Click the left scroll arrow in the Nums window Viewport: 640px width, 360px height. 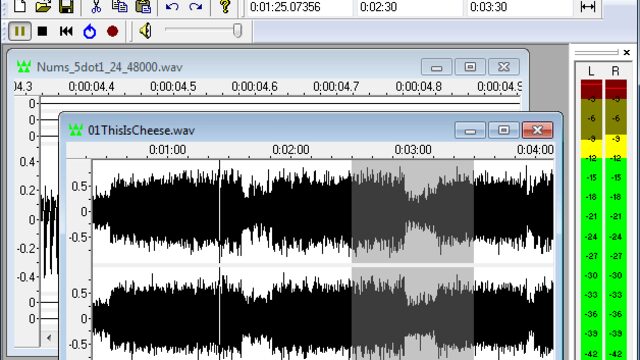click(x=49, y=338)
